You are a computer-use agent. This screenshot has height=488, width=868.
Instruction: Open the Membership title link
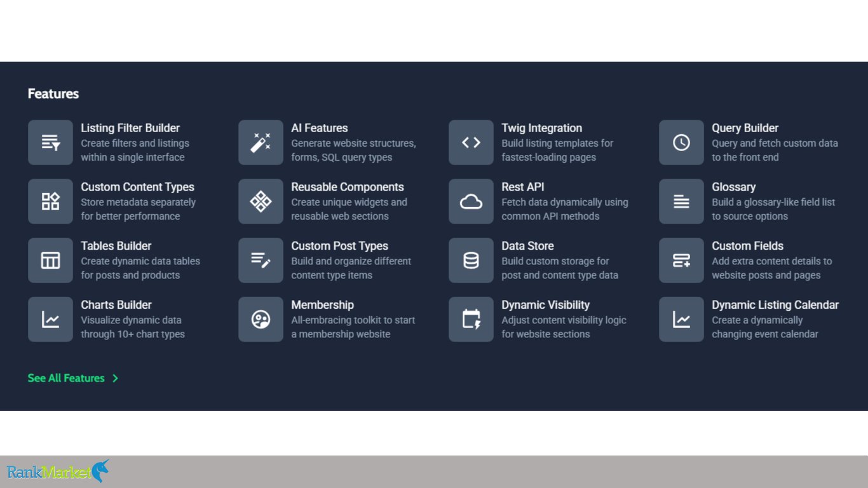pyautogui.click(x=323, y=305)
